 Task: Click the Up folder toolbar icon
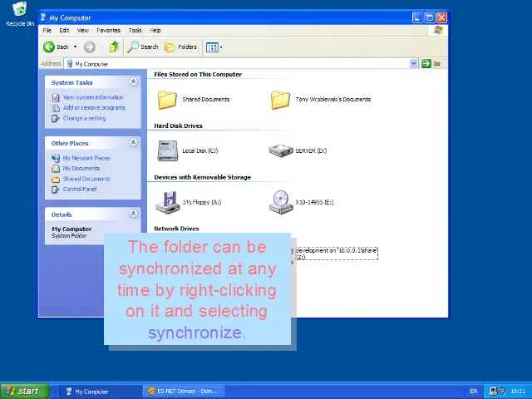(114, 47)
